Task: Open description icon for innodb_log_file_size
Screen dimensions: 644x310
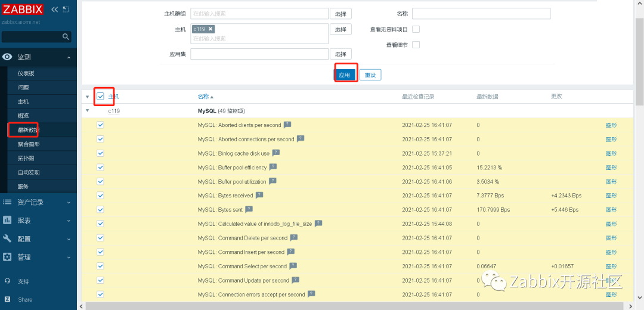Action: pos(318,224)
